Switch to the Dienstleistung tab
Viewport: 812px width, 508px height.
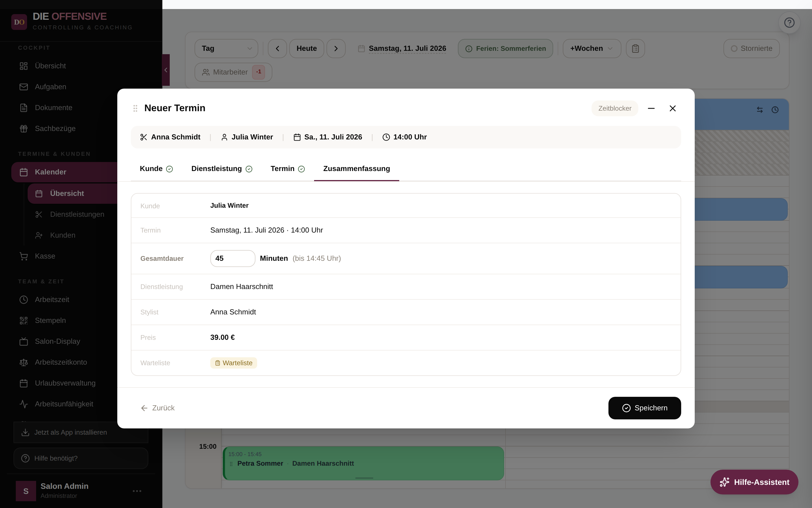(222, 169)
